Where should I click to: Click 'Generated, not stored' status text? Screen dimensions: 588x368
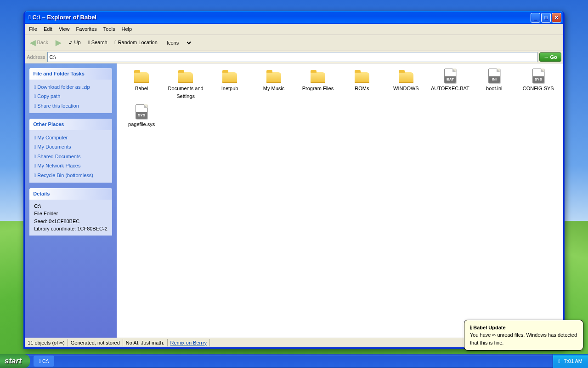coord(95,343)
